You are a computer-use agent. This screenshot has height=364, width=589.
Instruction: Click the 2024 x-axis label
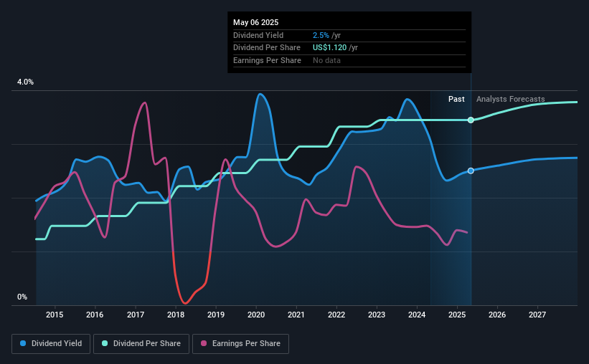click(417, 315)
